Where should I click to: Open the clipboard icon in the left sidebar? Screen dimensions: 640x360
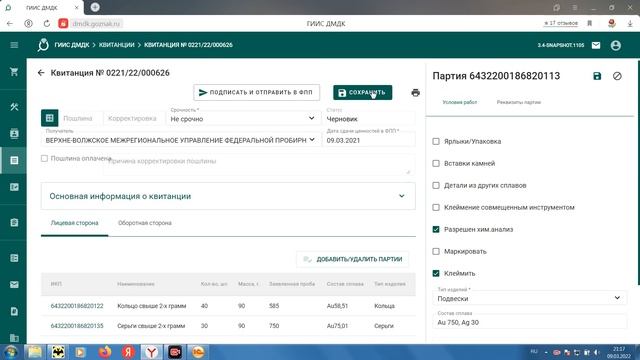click(14, 222)
